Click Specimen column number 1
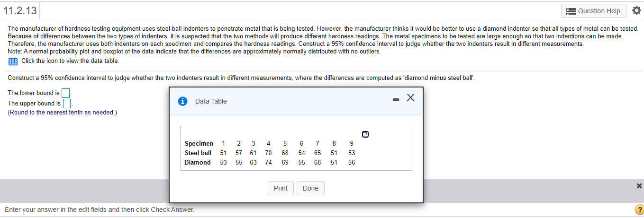The width and height of the screenshot is (644, 218). coord(223,143)
